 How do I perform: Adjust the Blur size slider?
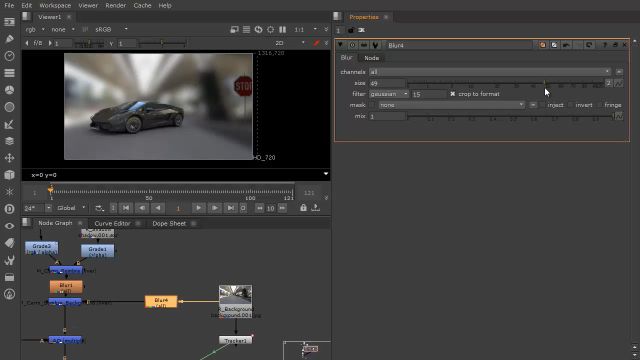point(505,83)
